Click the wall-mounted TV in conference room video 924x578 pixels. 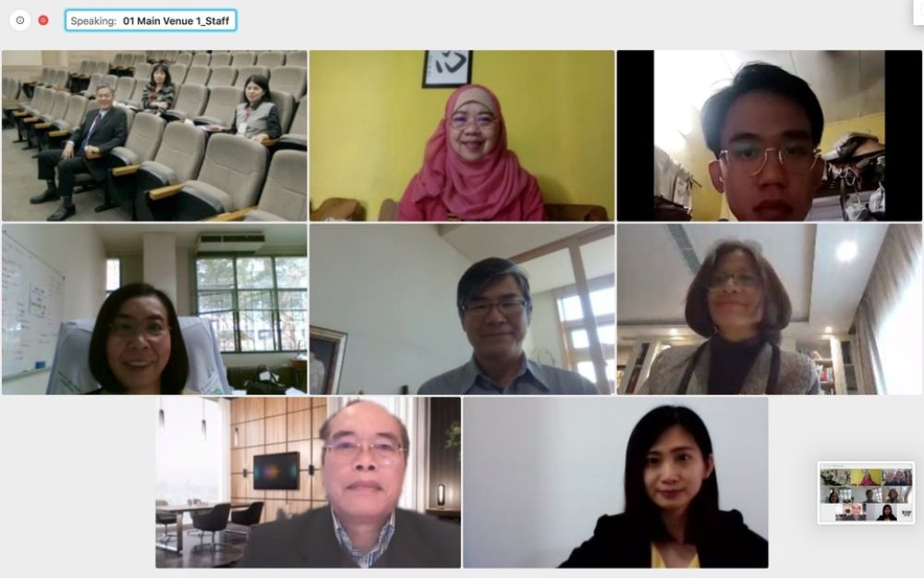pos(276,471)
